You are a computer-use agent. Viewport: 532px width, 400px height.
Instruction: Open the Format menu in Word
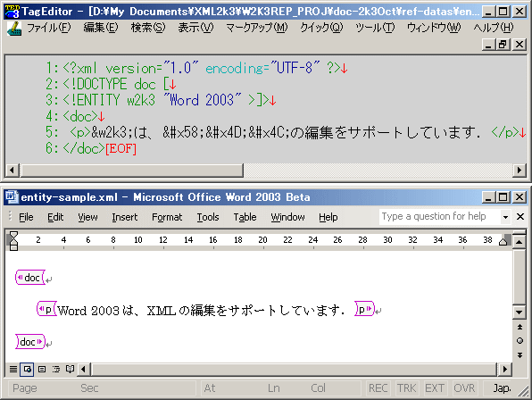pyautogui.click(x=167, y=217)
